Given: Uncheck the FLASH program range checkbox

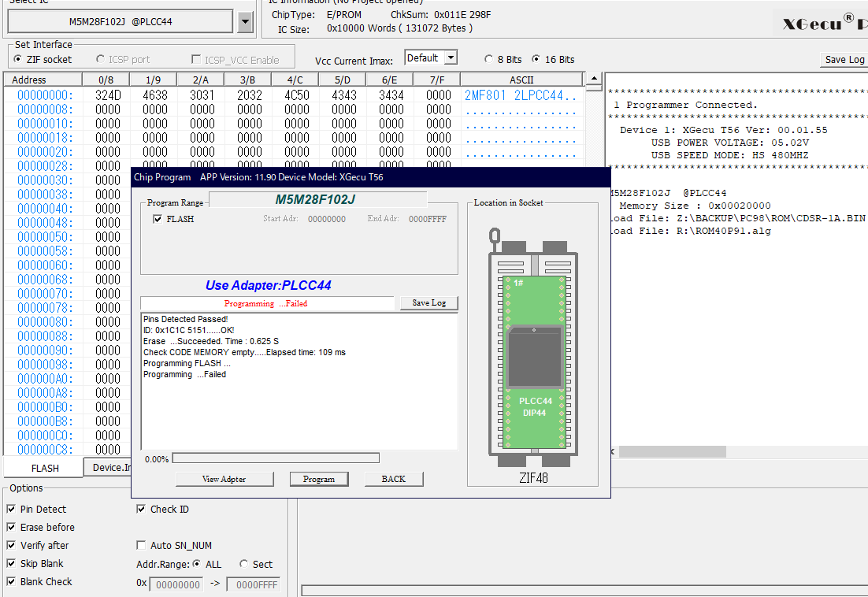Looking at the screenshot, I should pos(158,219).
